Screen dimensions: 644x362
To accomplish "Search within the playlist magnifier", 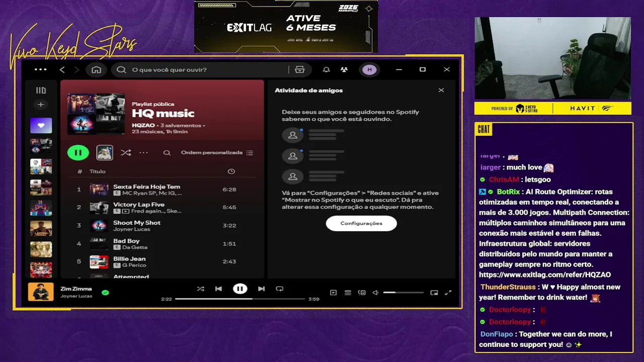I will tap(167, 153).
